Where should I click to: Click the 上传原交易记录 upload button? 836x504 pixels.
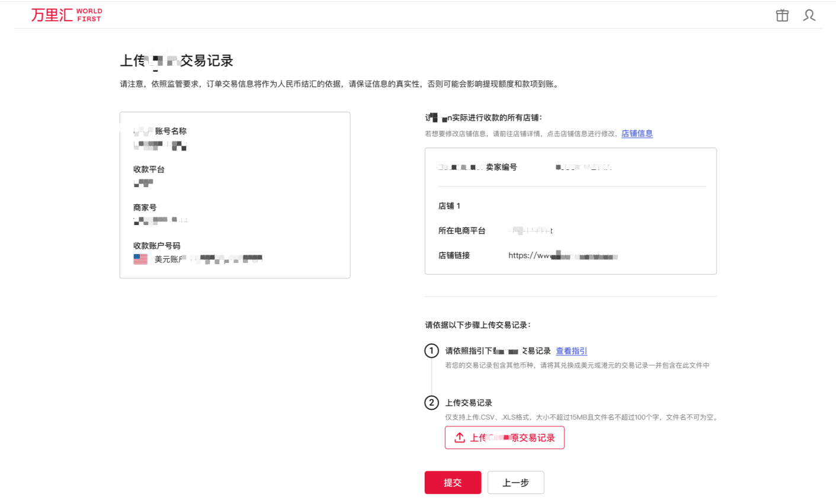coord(504,437)
